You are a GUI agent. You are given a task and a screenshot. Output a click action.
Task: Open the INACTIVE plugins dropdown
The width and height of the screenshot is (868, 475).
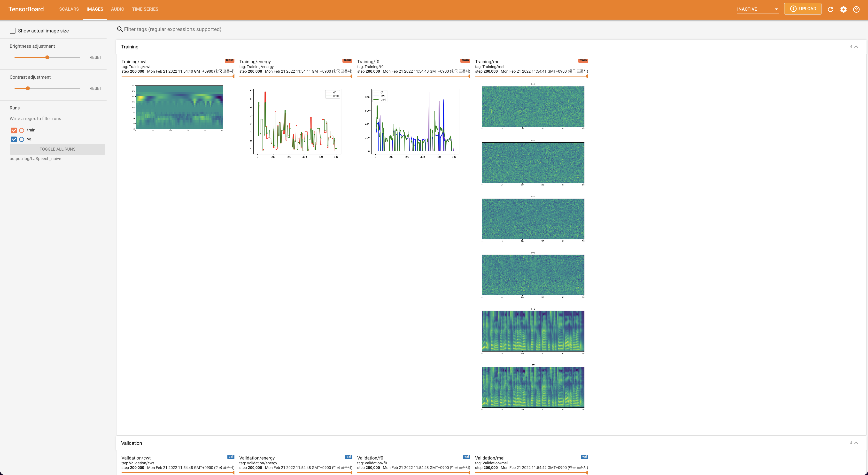click(758, 9)
